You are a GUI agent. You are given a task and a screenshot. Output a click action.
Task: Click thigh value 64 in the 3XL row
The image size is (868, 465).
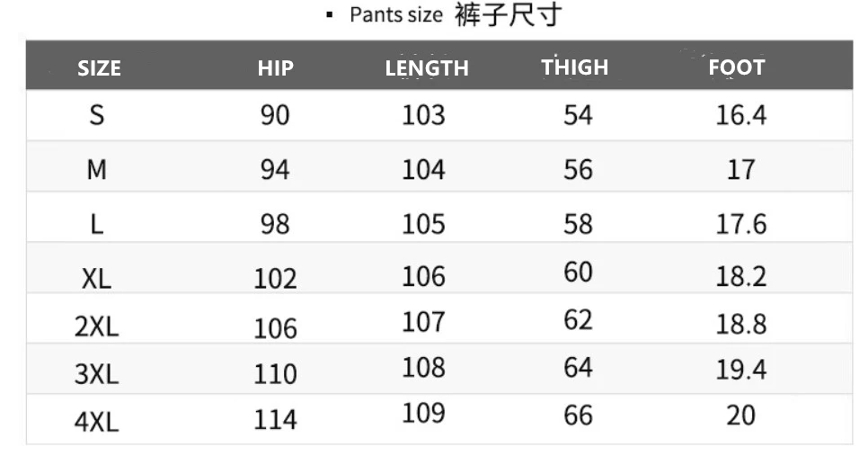pos(578,368)
